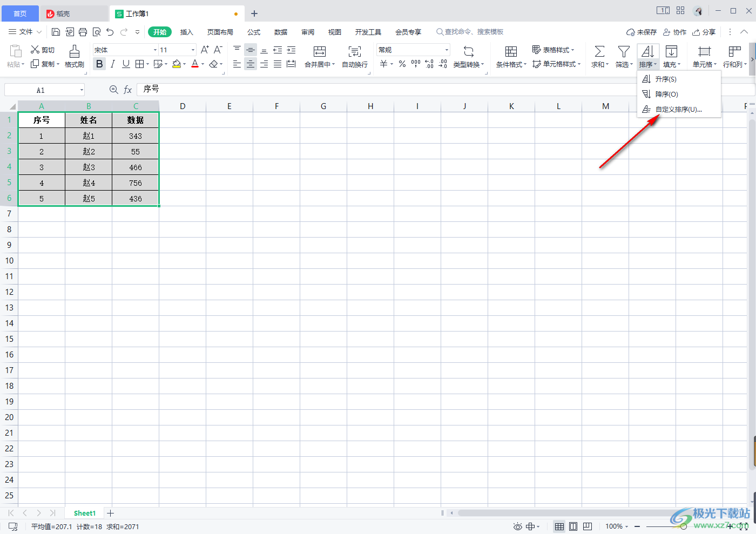Increase font size with A+ icon
The image size is (756, 534).
click(x=205, y=50)
